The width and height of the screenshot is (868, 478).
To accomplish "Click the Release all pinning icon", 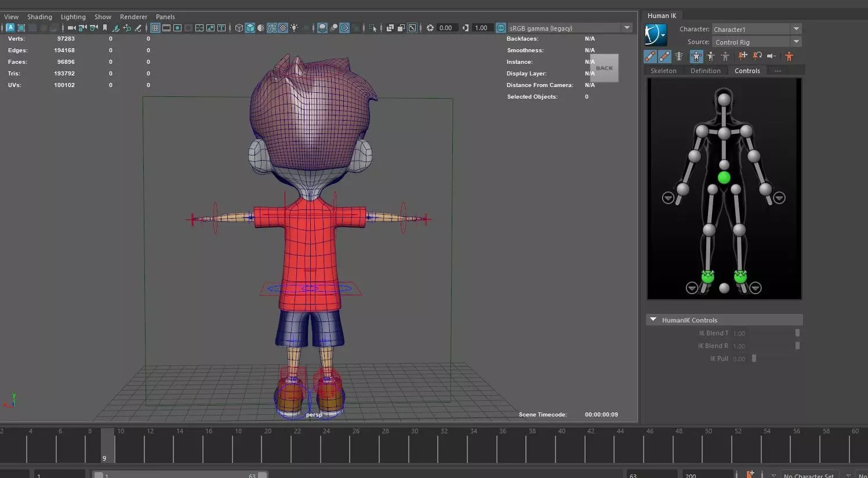I will (x=772, y=56).
